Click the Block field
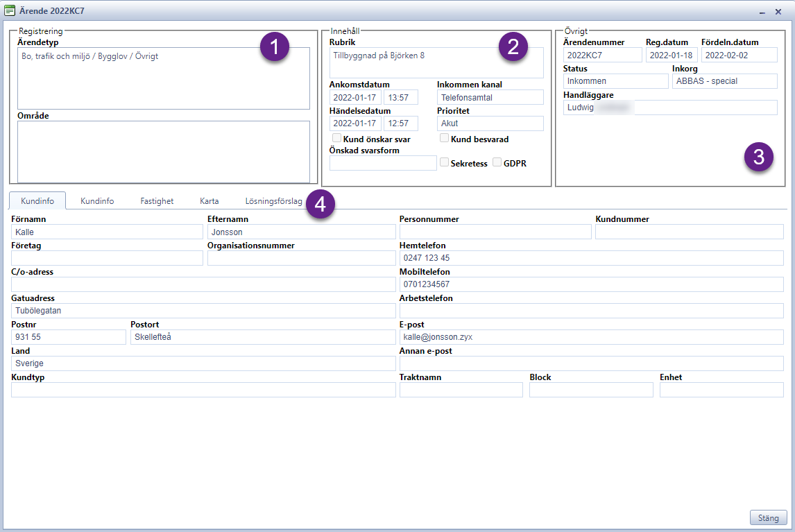The image size is (795, 532). click(x=591, y=390)
